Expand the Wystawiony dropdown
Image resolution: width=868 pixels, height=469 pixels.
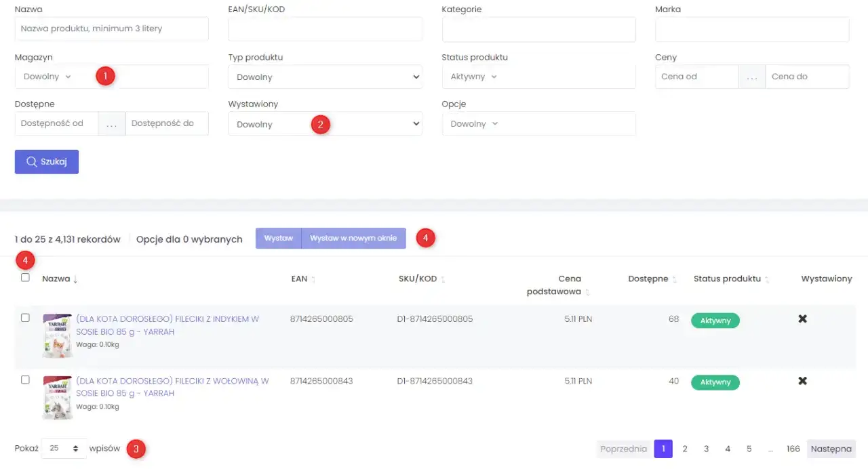(x=325, y=124)
